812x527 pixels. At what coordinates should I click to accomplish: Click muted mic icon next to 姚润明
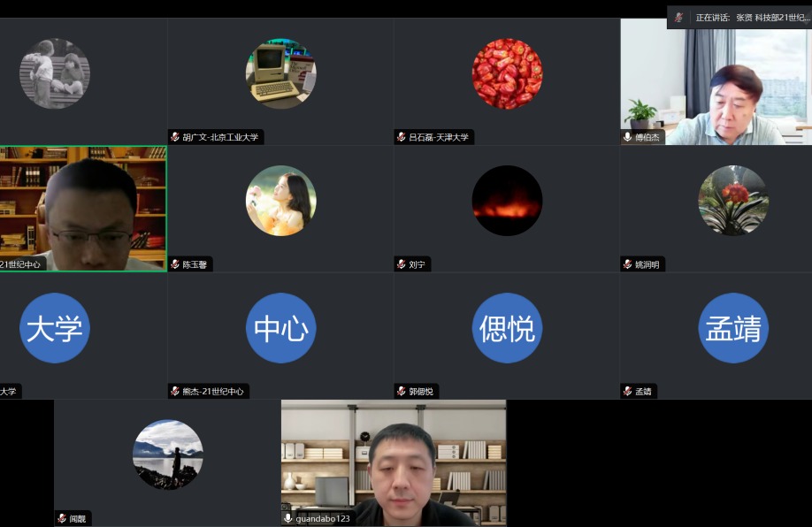628,264
